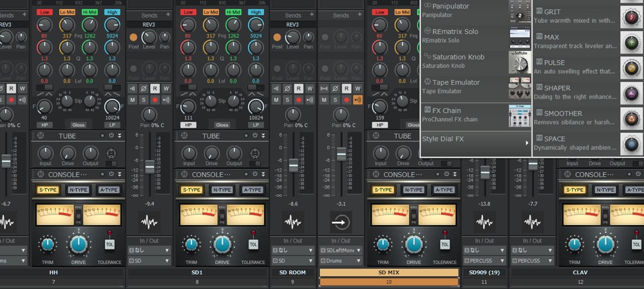Click record arm on SD1 strip
The width and height of the screenshot is (644, 289).
[x=155, y=100]
